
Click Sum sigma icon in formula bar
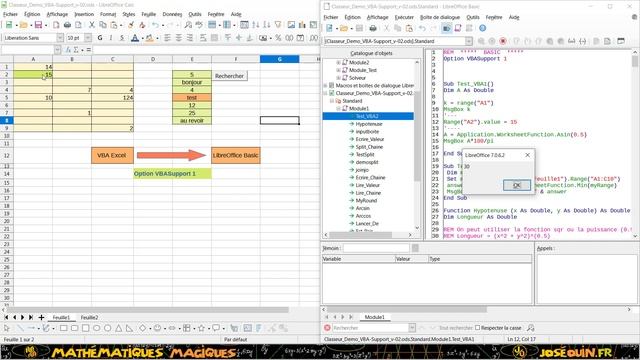point(76,50)
